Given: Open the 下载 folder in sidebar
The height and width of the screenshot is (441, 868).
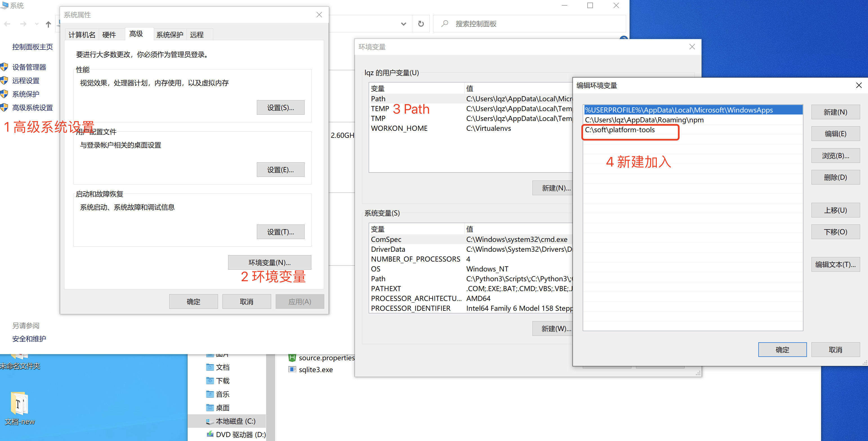Looking at the screenshot, I should coord(222,381).
